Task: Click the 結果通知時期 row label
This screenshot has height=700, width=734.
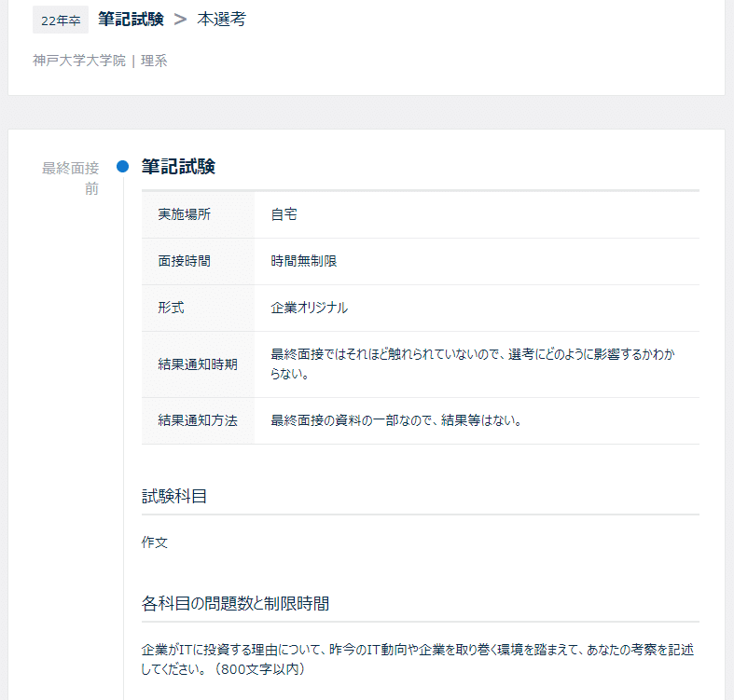Action: click(x=198, y=364)
